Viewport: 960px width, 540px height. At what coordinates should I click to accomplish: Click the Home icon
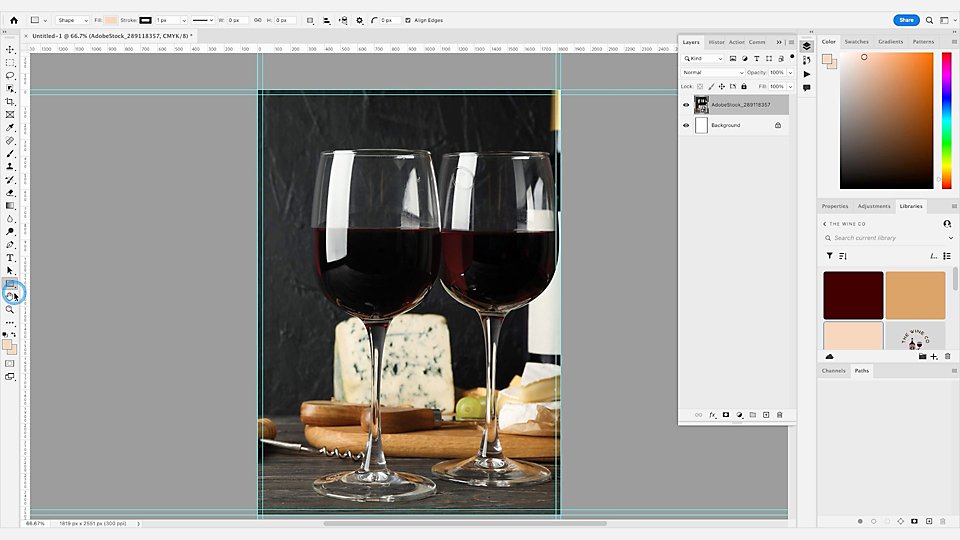coord(13,20)
